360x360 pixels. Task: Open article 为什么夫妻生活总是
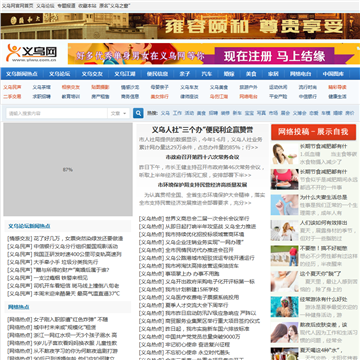tap(324, 197)
